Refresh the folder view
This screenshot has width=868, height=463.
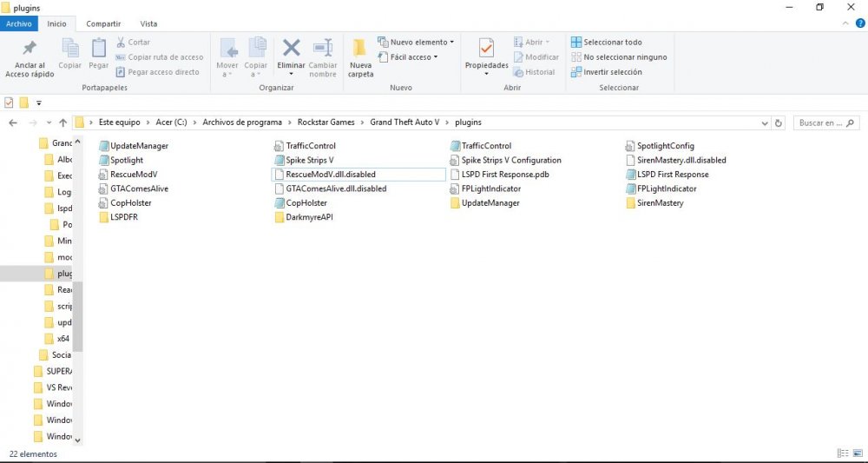coord(779,123)
